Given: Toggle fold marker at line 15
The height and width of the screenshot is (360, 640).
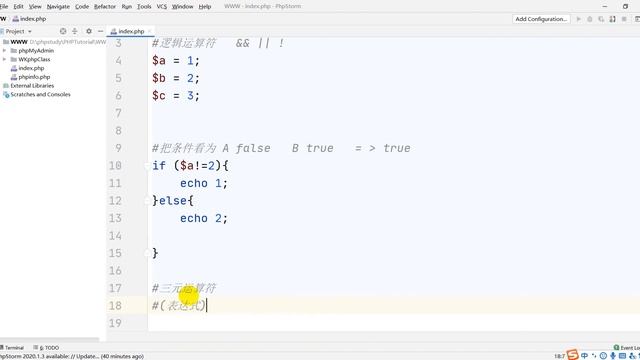Looking at the screenshot, I should (147, 253).
